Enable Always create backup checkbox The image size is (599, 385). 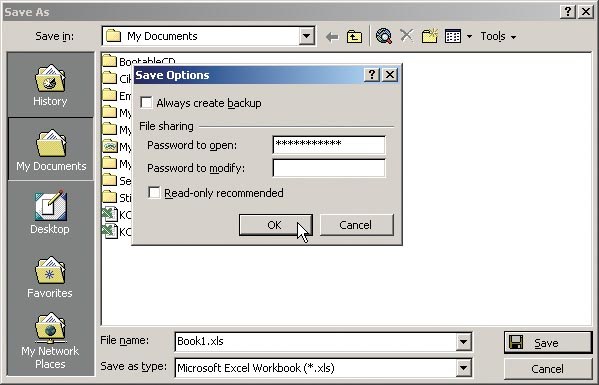pyautogui.click(x=146, y=103)
